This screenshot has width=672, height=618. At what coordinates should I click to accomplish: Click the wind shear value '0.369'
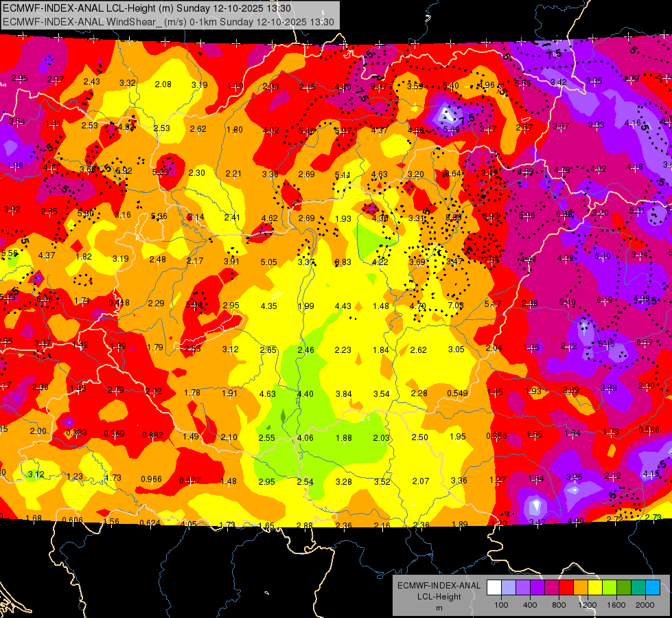pos(114,433)
